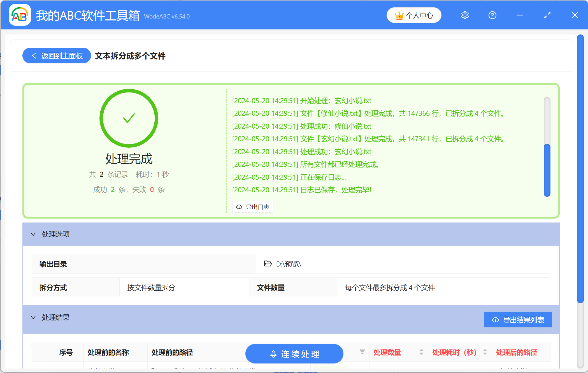Click the crown icon on 个人中心 button
Screen dimensions: 588x373
[399, 15]
